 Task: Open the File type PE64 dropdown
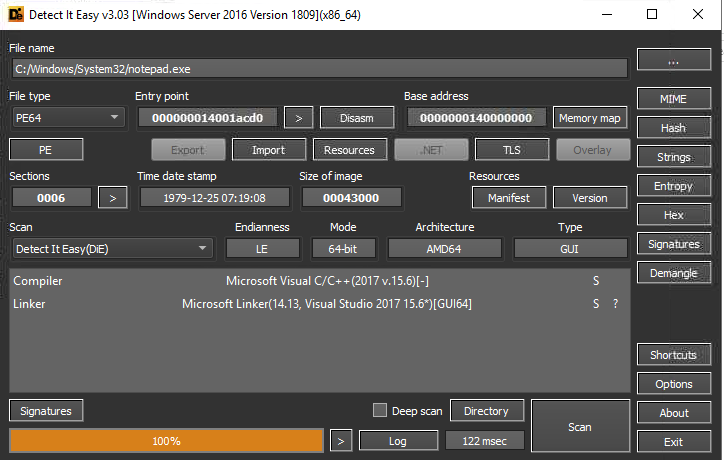coord(66,118)
